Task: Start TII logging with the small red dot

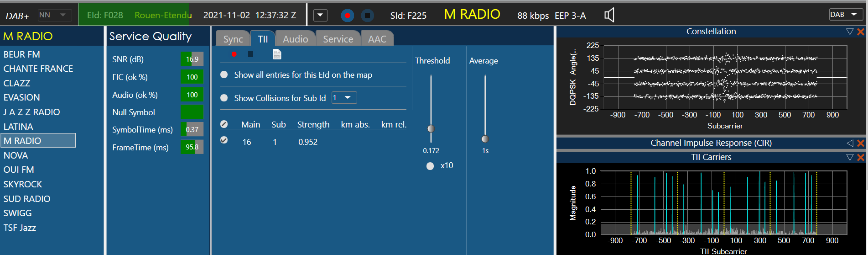Action: point(234,54)
